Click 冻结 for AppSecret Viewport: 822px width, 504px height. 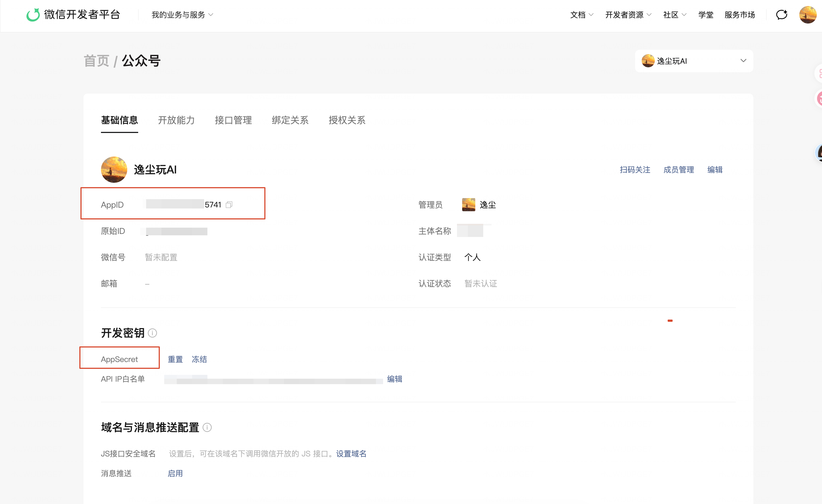click(199, 359)
